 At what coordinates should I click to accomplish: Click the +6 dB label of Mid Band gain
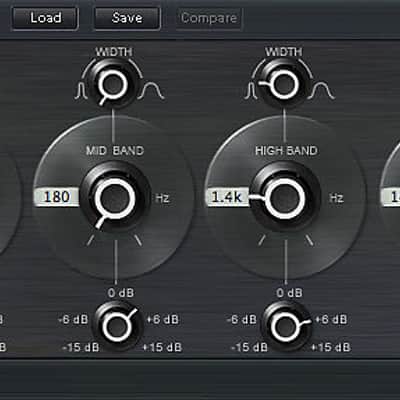[163, 319]
